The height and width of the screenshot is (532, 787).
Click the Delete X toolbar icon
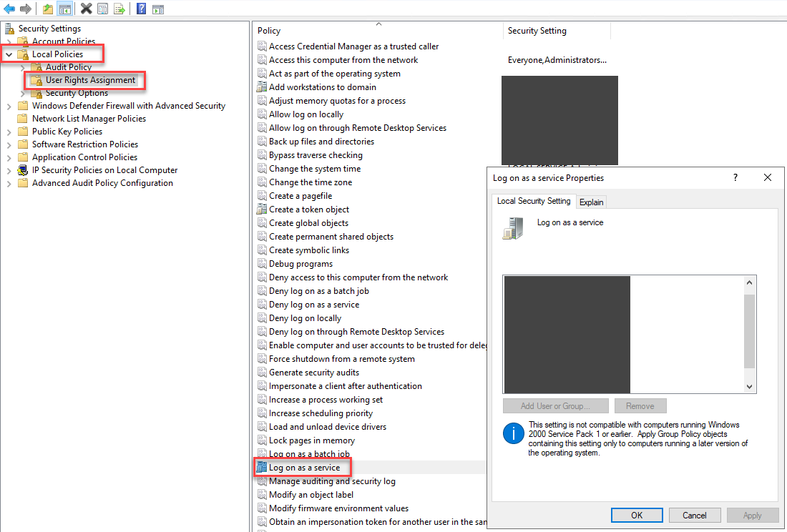click(x=86, y=9)
